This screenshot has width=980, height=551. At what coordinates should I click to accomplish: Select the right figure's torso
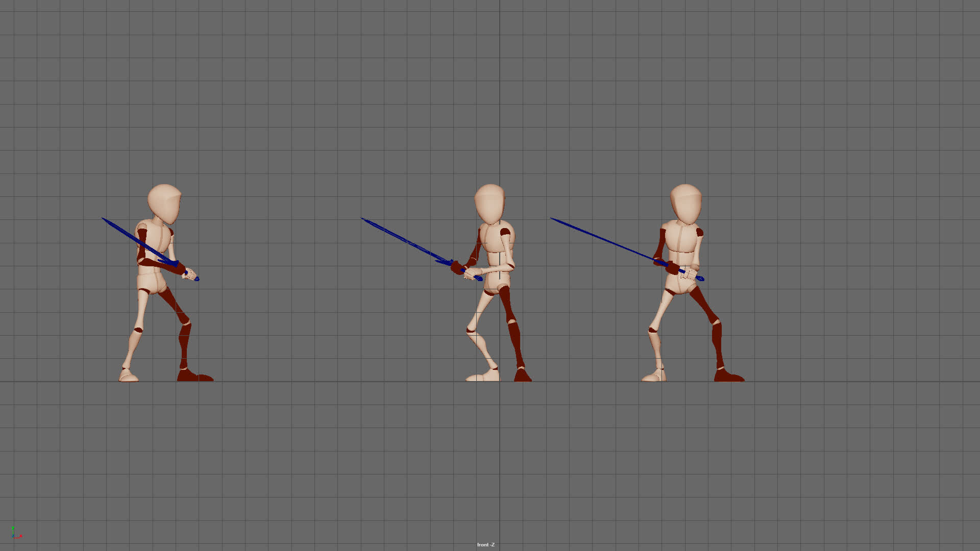[x=681, y=240]
